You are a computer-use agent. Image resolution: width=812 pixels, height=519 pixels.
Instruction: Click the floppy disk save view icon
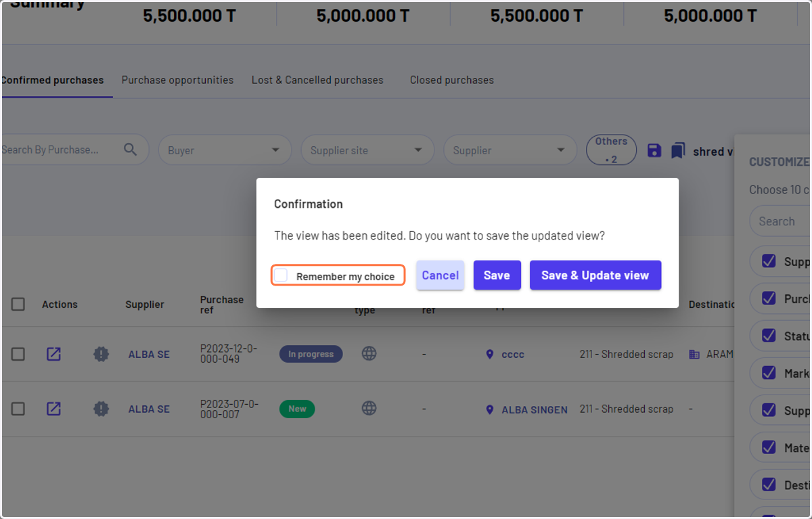pyautogui.click(x=654, y=150)
